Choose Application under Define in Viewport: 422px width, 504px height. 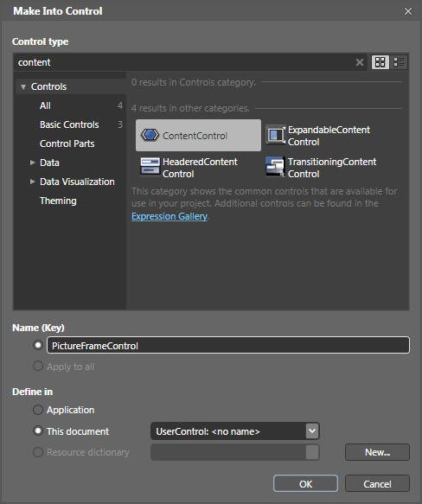click(38, 410)
